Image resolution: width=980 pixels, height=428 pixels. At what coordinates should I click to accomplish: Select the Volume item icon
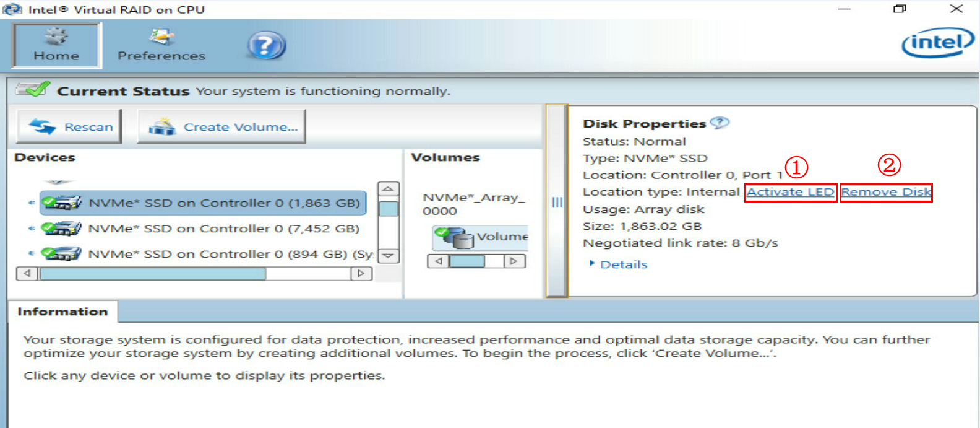[453, 237]
